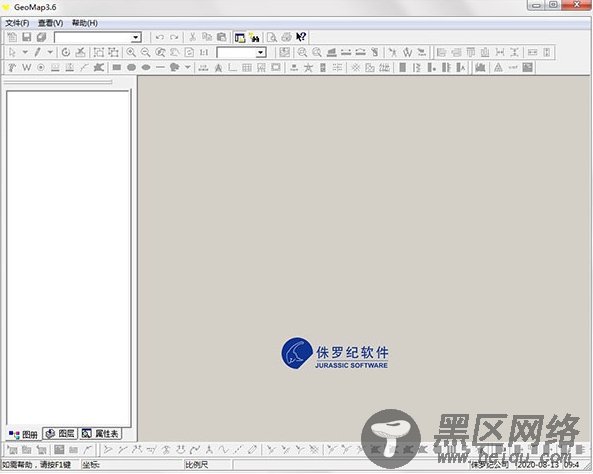Click the triangle A icon in third toolbar
593x474 pixels.
pyautogui.click(x=498, y=68)
